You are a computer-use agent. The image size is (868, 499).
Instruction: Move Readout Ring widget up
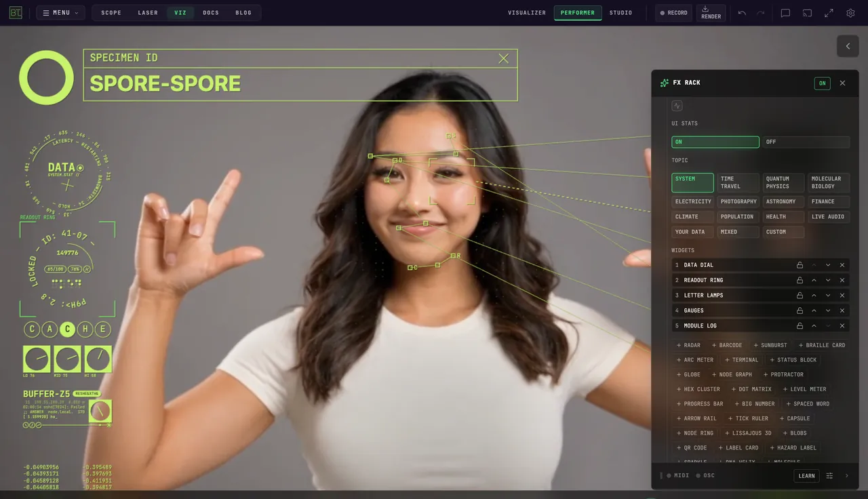coord(814,280)
